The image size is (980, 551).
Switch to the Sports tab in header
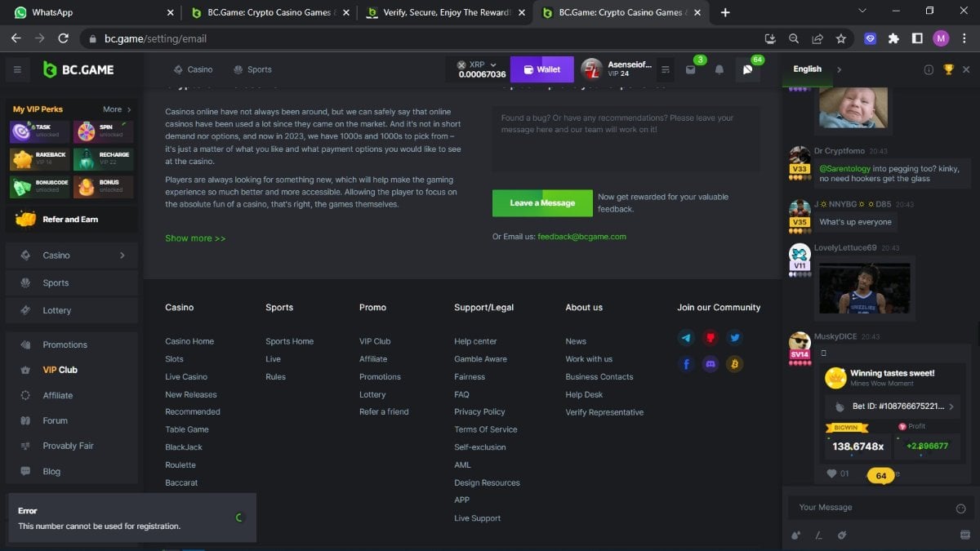[252, 69]
